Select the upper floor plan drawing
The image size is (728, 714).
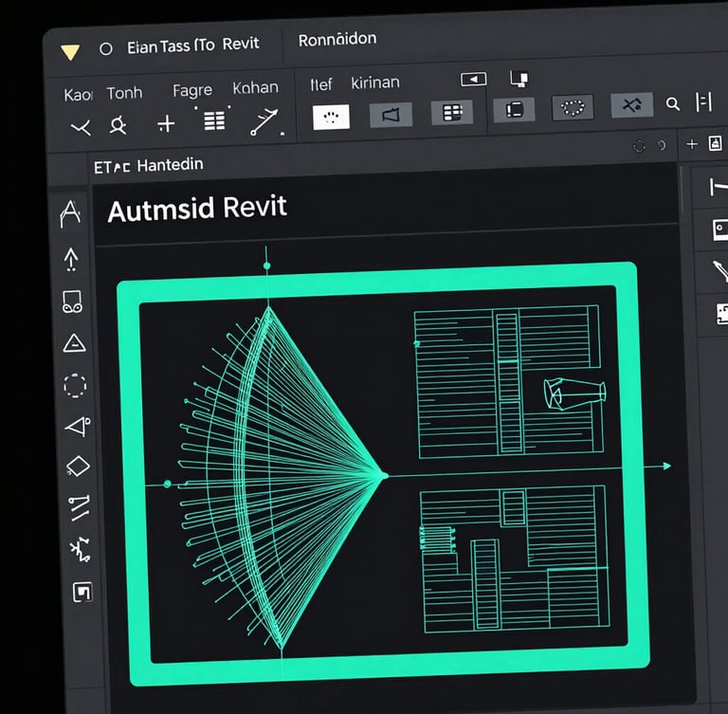[x=509, y=381]
